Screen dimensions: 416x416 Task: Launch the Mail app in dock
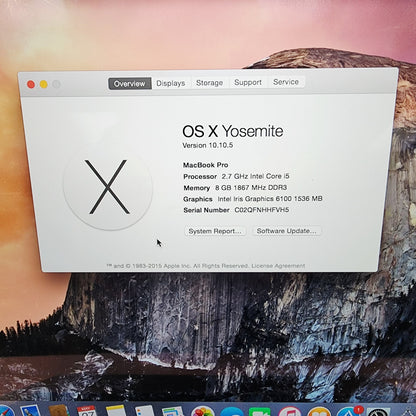coord(31,411)
